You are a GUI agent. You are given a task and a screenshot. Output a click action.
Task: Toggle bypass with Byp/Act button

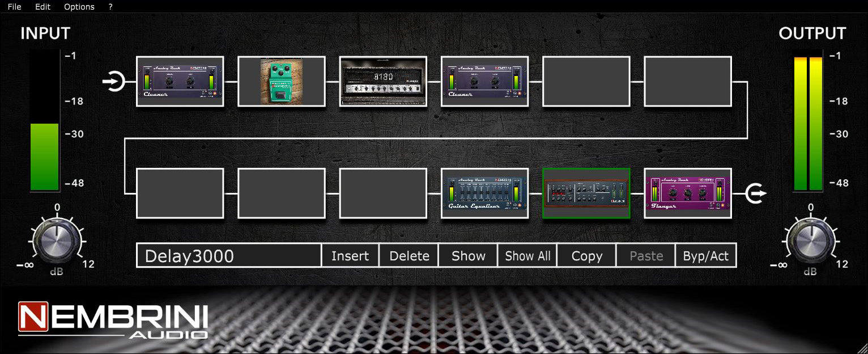(705, 256)
